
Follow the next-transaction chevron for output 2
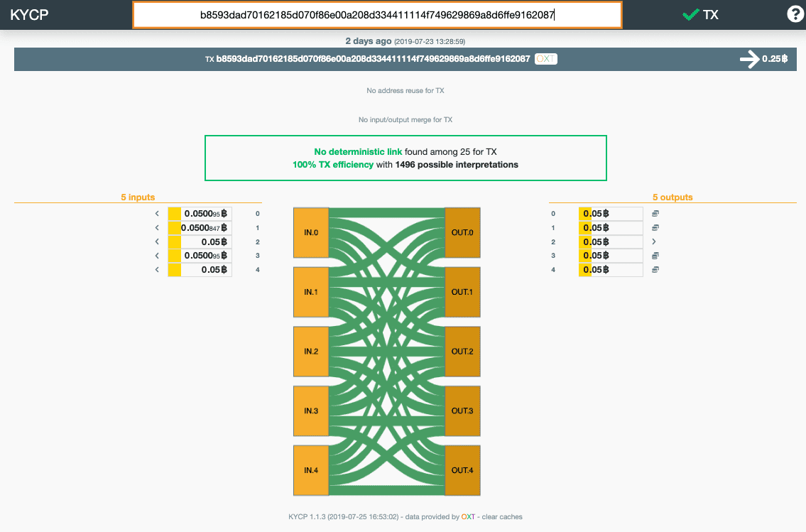click(x=654, y=241)
